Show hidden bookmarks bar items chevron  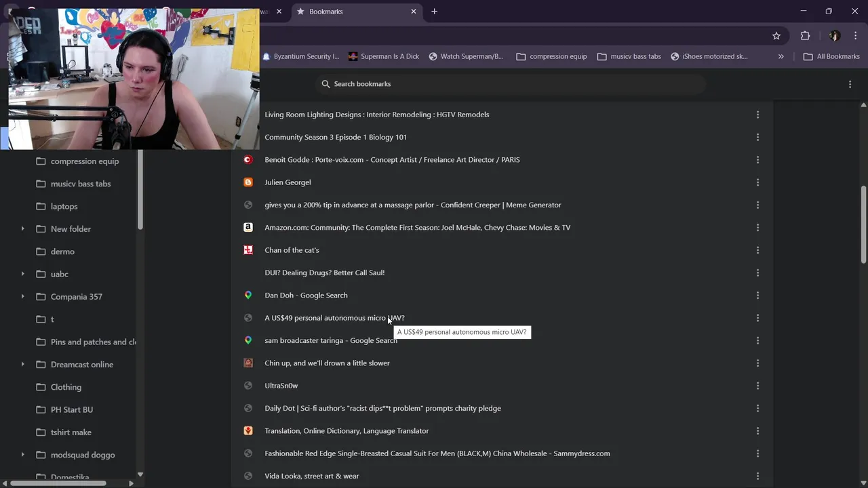tap(781, 56)
